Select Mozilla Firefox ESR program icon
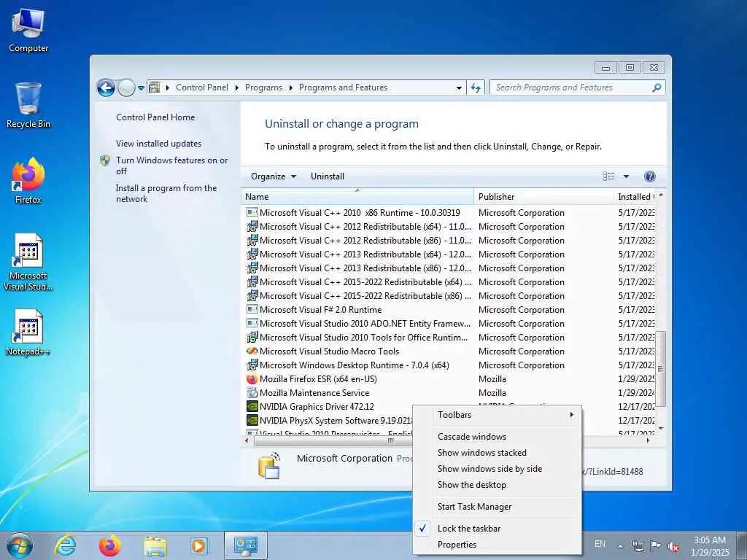 (x=252, y=379)
